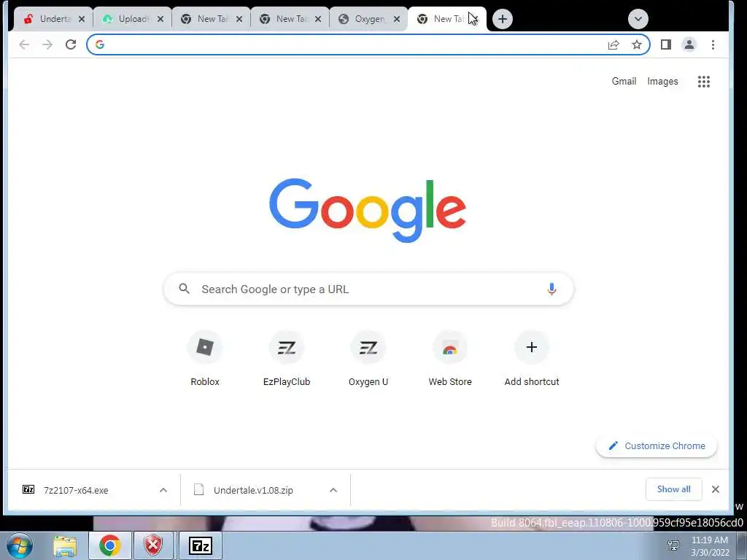The height and width of the screenshot is (560, 747).
Task: Expand options for Undertale.v1.08.zip download
Action: (333, 490)
